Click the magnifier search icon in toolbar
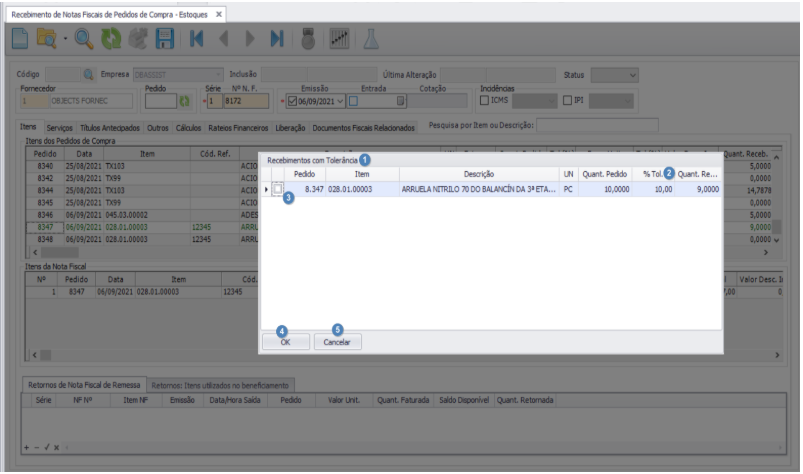 tap(83, 40)
